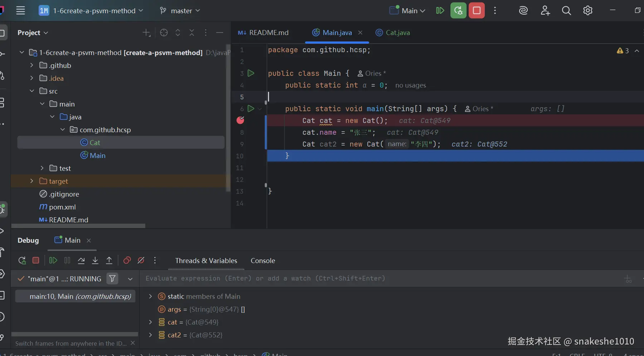Expand the target folder
The height and width of the screenshot is (356, 644).
click(x=32, y=181)
